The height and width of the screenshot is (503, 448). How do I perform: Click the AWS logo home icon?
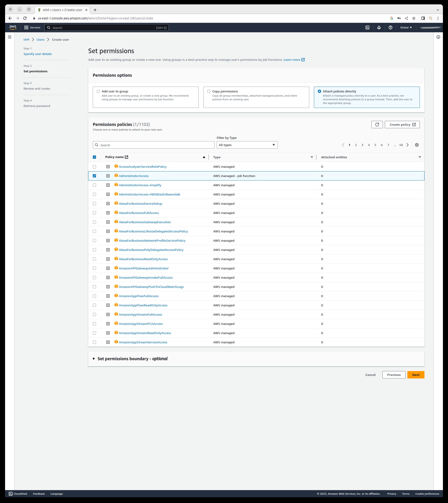pos(13,27)
